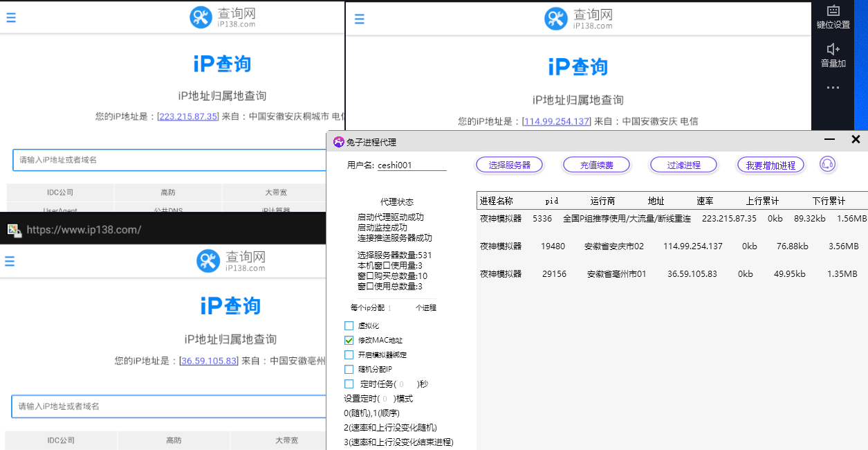Click the 地址 column header
868x450 pixels.
[656, 201]
